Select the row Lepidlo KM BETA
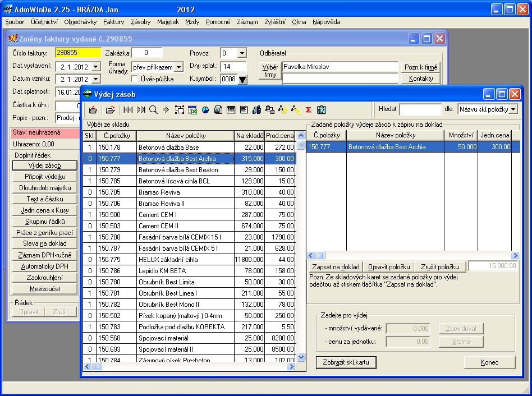This screenshot has height=396, width=532. pos(189,270)
